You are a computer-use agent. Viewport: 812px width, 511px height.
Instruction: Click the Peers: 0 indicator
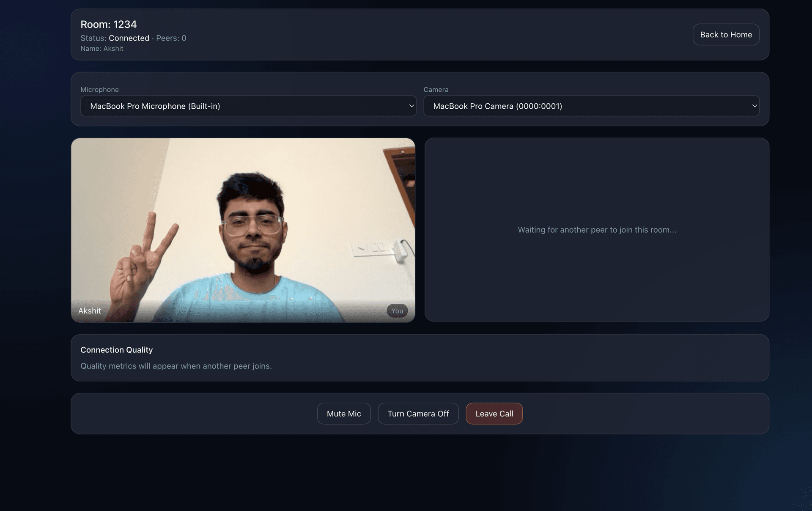coord(171,38)
